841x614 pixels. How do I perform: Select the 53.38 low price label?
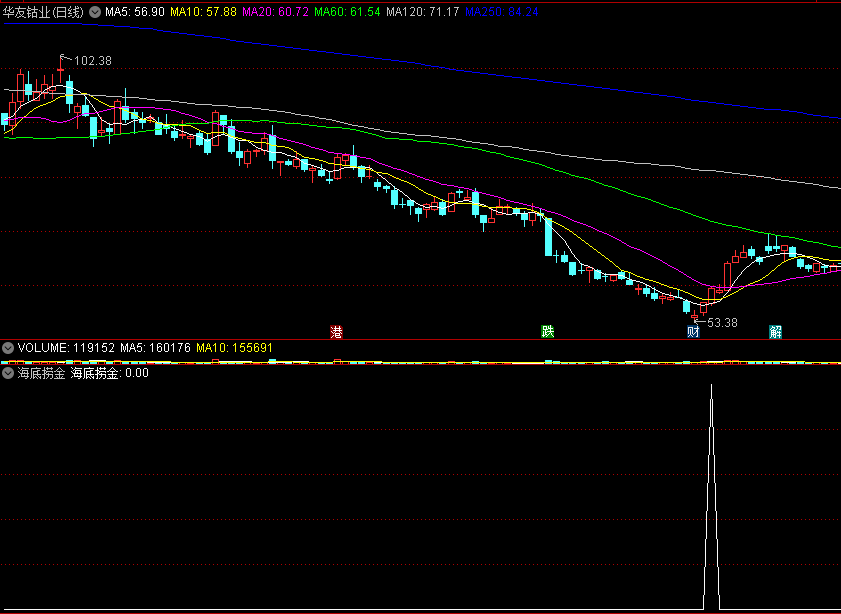tap(722, 323)
